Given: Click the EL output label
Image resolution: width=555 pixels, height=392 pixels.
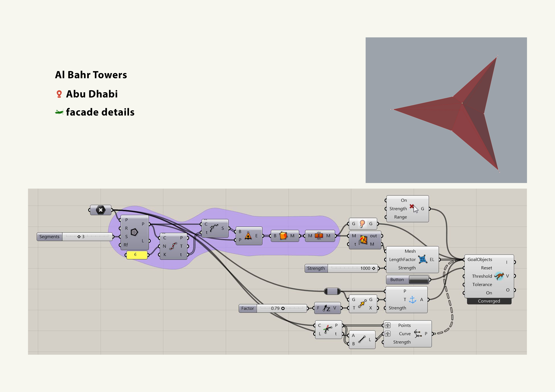Looking at the screenshot, I should (x=432, y=260).
